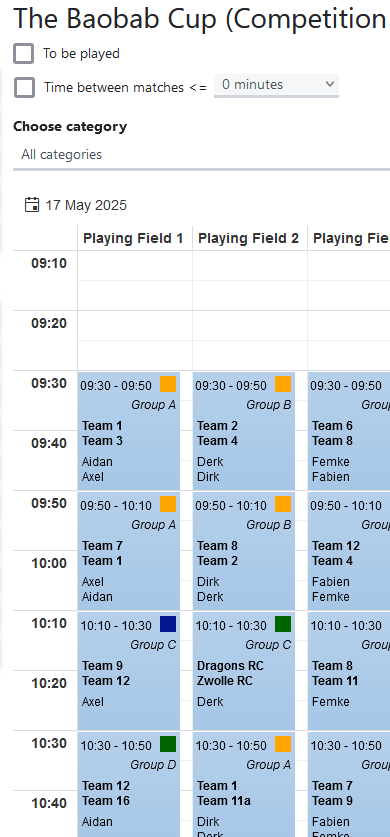Click the empty 09:10 slot on Playing Field 1
This screenshot has width=390, height=837.
[135, 266]
